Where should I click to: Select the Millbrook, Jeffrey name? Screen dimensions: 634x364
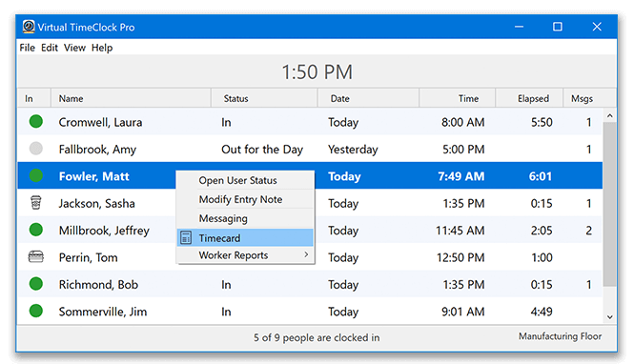104,231
